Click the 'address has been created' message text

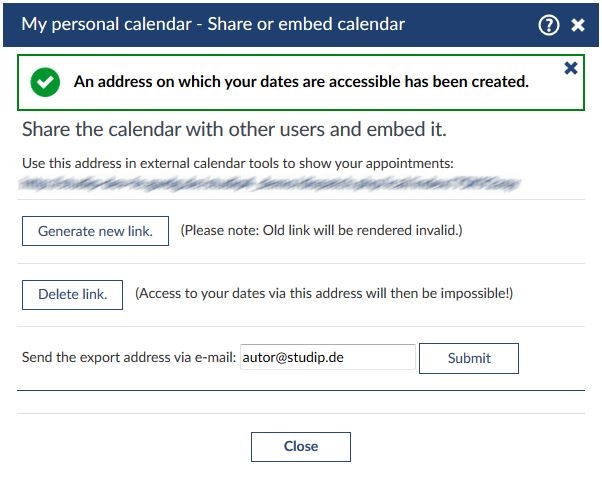[x=300, y=82]
